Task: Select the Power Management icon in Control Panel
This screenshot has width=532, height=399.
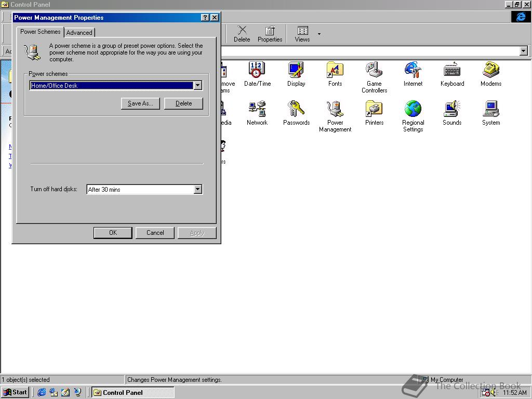Action: tap(335, 116)
